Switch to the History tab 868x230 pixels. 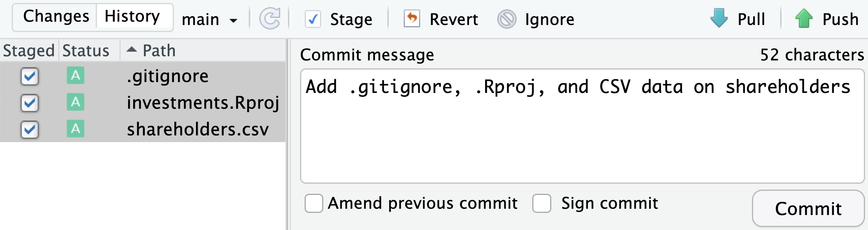(132, 17)
